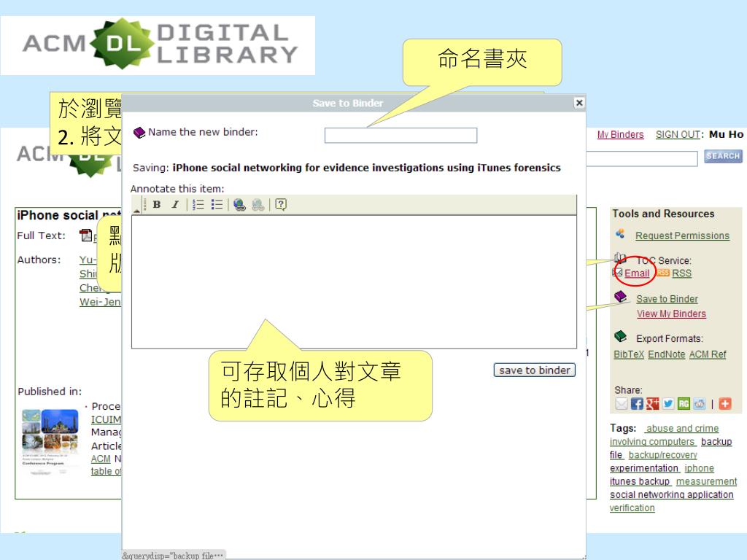Click the purple binder book icon in sidebar

tap(621, 297)
